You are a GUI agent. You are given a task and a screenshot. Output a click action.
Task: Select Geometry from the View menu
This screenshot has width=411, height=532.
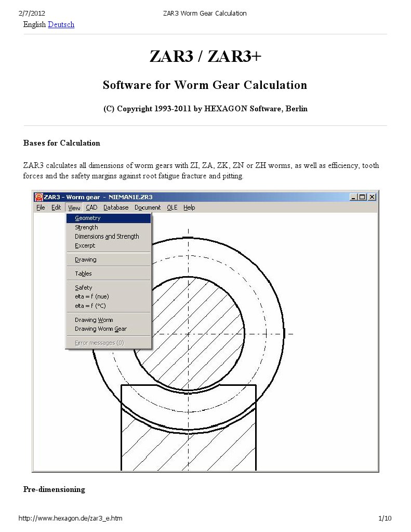point(109,218)
